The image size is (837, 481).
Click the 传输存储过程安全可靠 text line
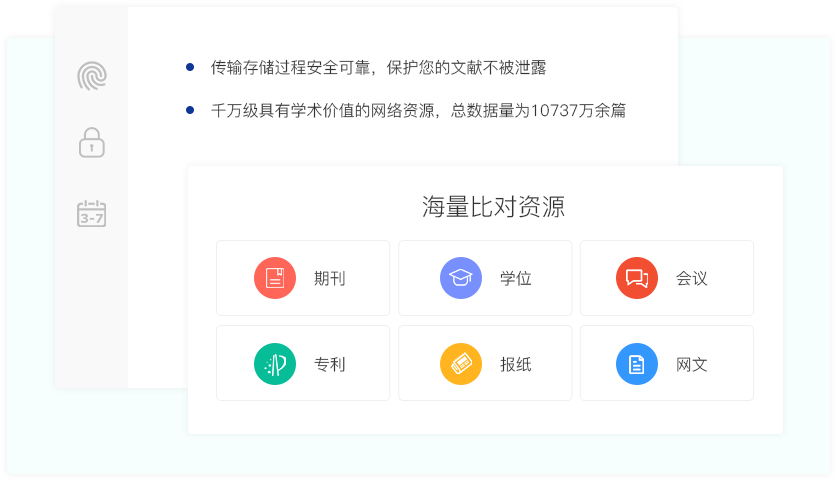(378, 68)
